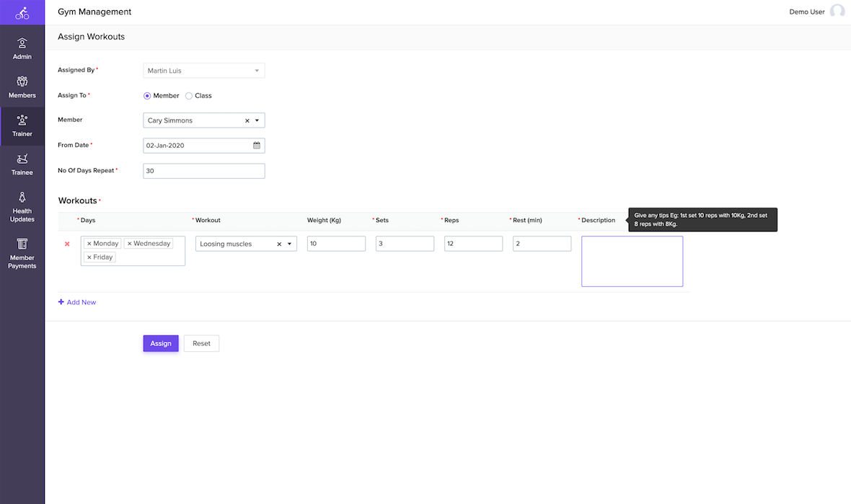
Task: Select the Class radio button
Action: (189, 96)
